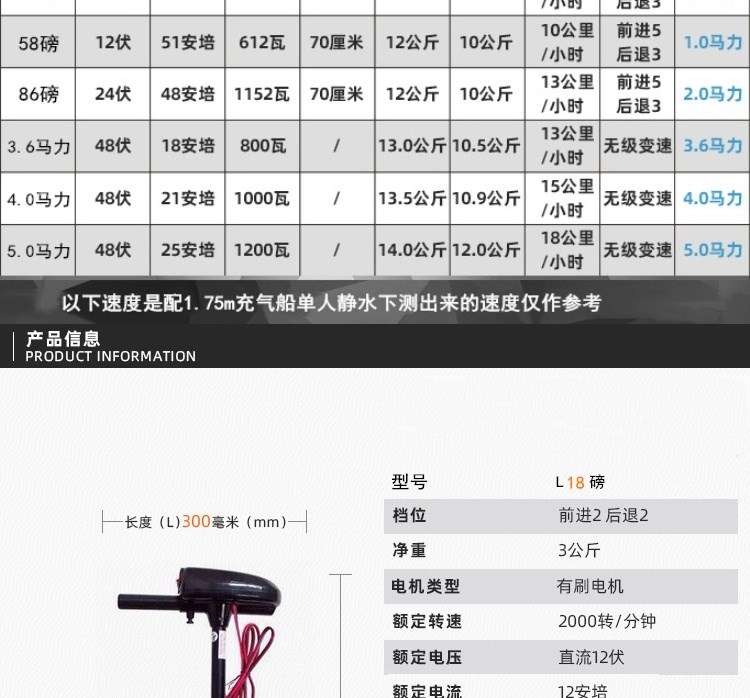Click the "产品信息" section heading
Image resolution: width=750 pixels, height=698 pixels.
click(63, 339)
